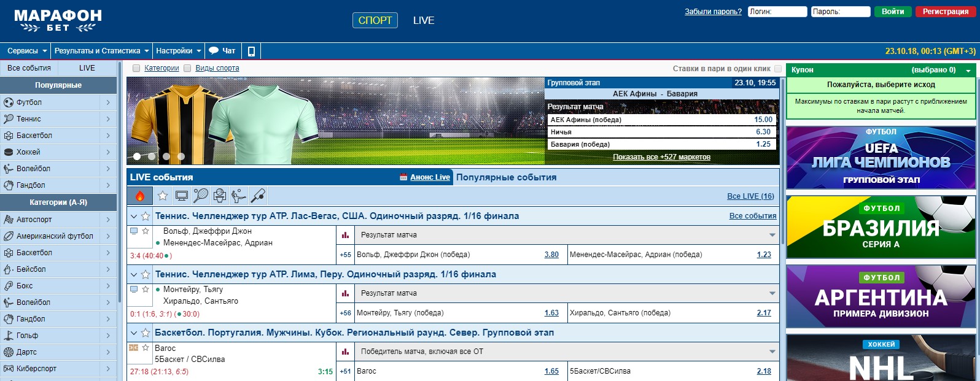This screenshot has width=980, height=381.
Task: Select the hot events flame filter
Action: pyautogui.click(x=139, y=196)
